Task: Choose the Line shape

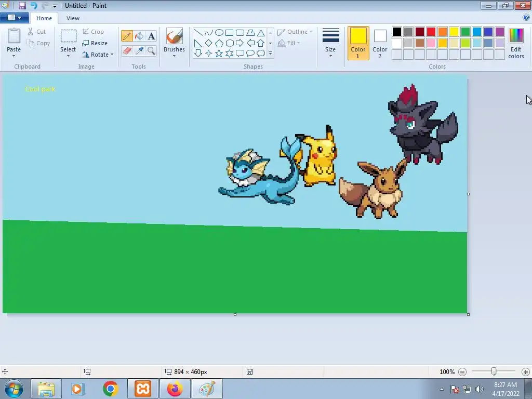Action: point(198,33)
